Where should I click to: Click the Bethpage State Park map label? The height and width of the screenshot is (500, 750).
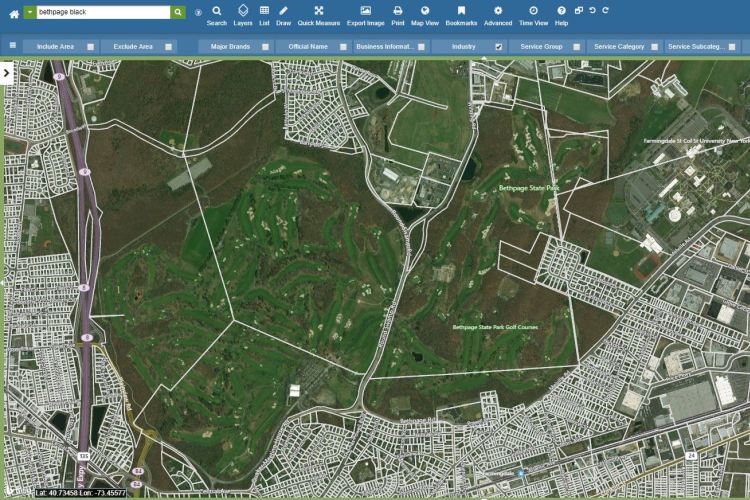529,188
